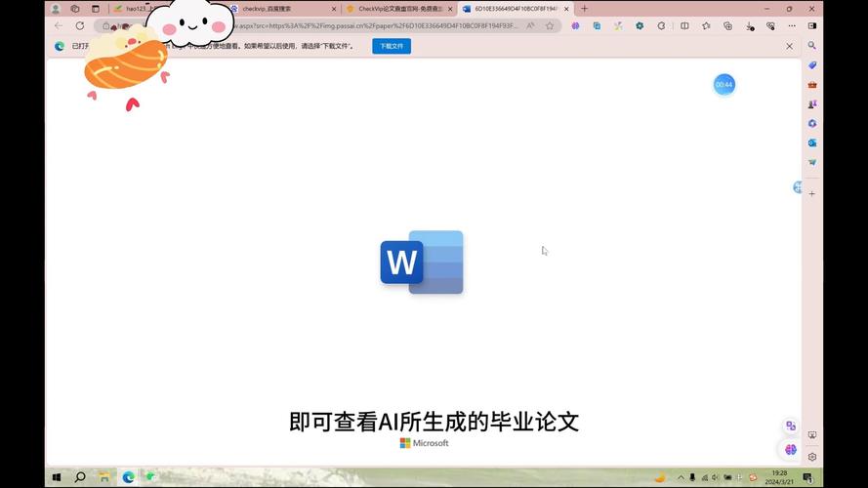Image resolution: width=868 pixels, height=488 pixels.
Task: Close the checkvip 百度搜索 tab
Action: (334, 9)
